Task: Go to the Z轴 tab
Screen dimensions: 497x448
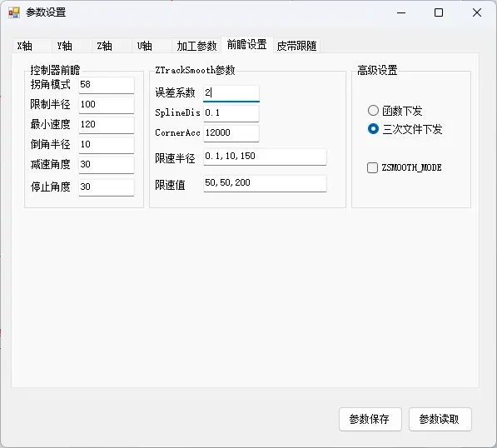Action: pos(112,46)
